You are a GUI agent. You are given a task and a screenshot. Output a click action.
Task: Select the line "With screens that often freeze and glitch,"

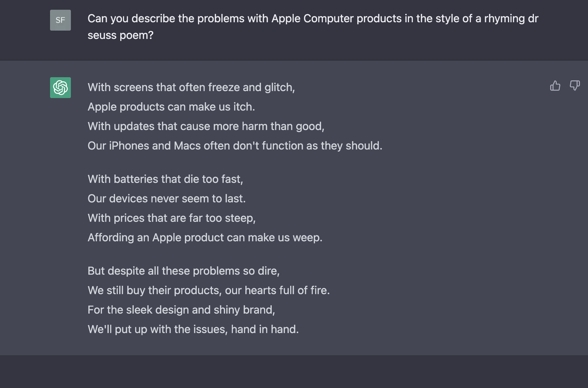pos(191,87)
